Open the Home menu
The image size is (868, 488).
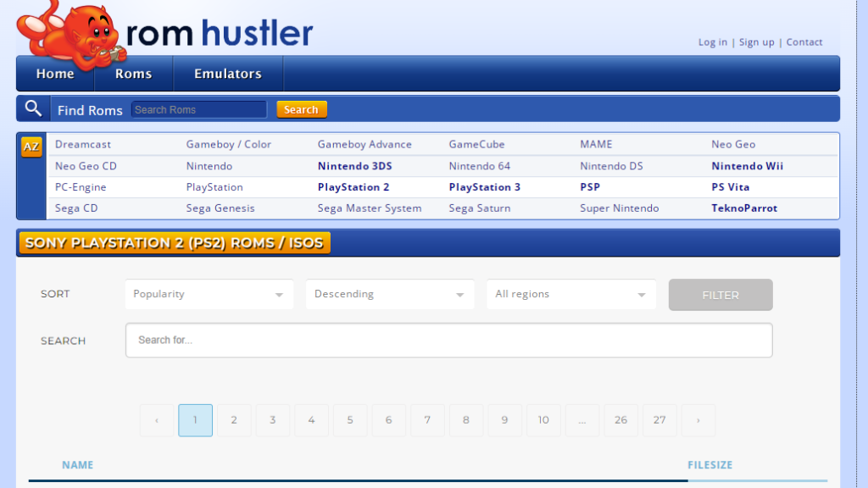click(55, 74)
